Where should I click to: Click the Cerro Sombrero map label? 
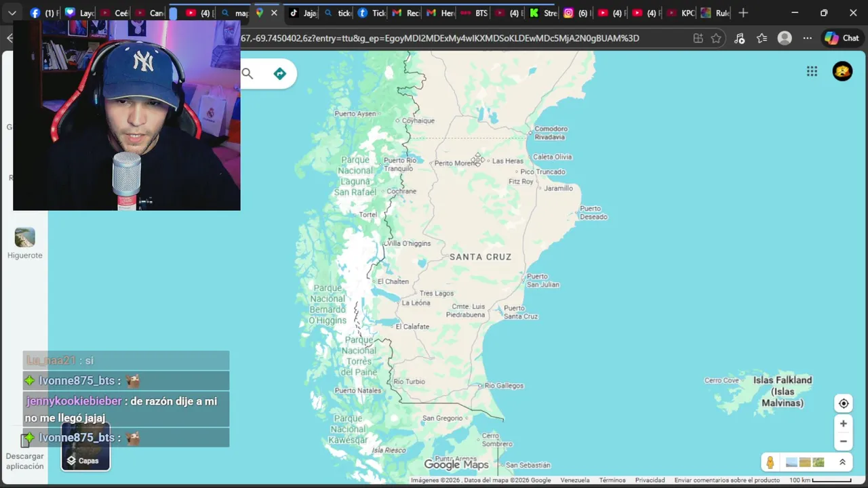point(497,440)
